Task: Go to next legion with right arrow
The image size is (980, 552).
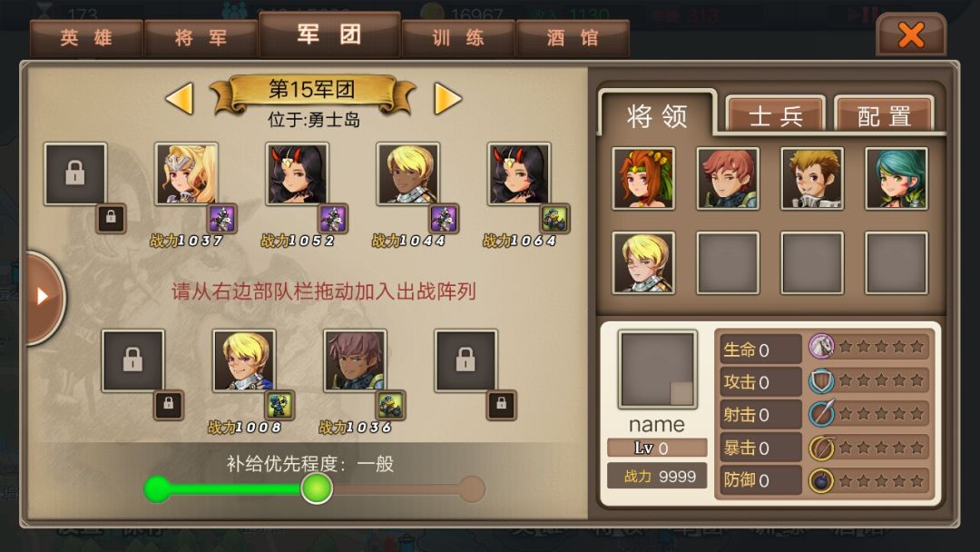Action: (447, 99)
